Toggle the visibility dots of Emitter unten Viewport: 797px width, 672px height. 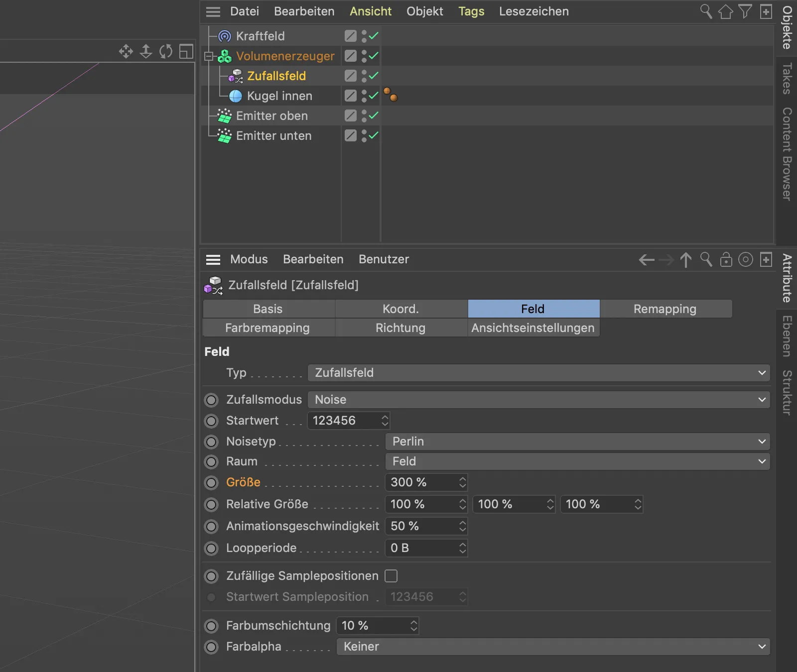pos(364,136)
